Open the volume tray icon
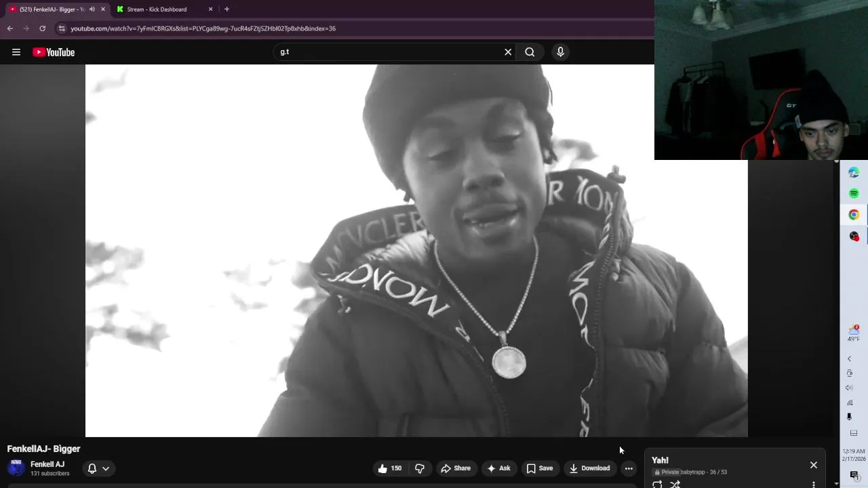Viewport: 868px width, 488px height. [849, 388]
